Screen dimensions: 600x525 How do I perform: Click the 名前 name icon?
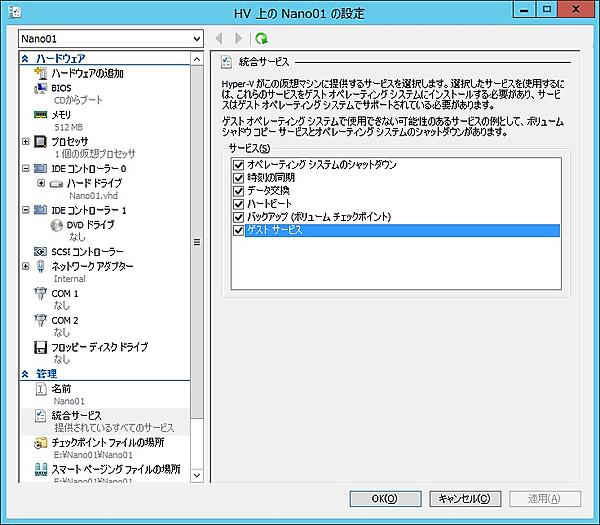[41, 389]
